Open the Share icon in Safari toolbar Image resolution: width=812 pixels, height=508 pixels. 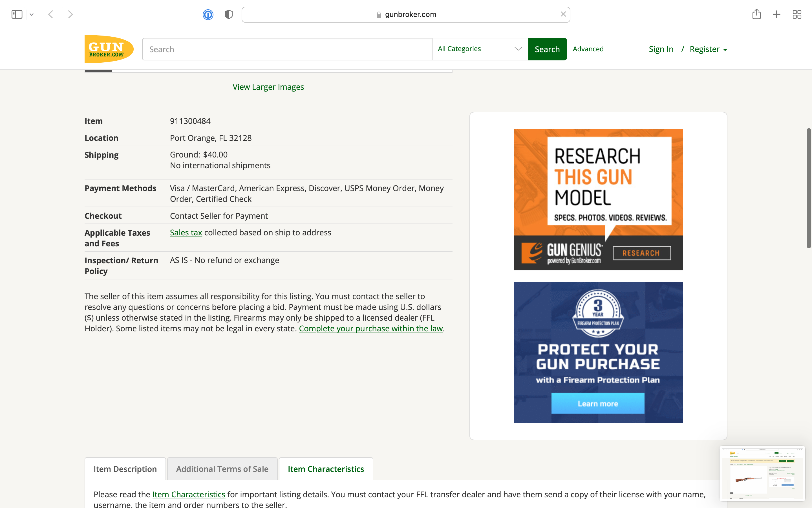(756, 14)
